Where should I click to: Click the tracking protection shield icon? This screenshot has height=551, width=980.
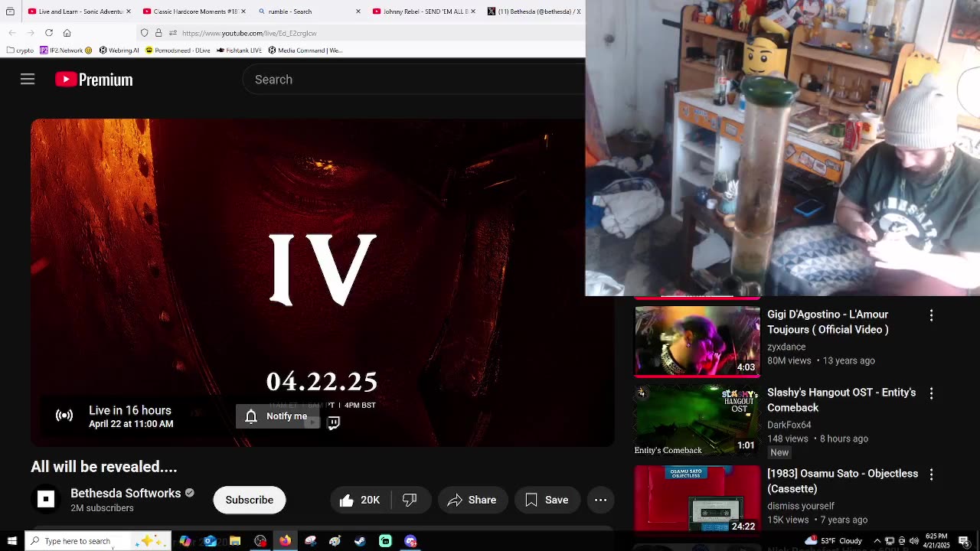click(144, 33)
